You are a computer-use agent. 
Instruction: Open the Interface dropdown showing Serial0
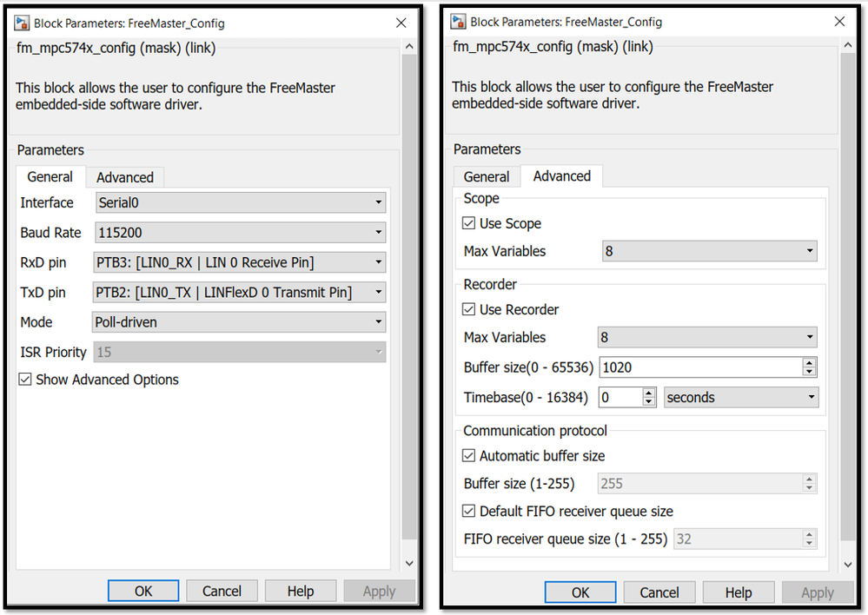click(241, 202)
